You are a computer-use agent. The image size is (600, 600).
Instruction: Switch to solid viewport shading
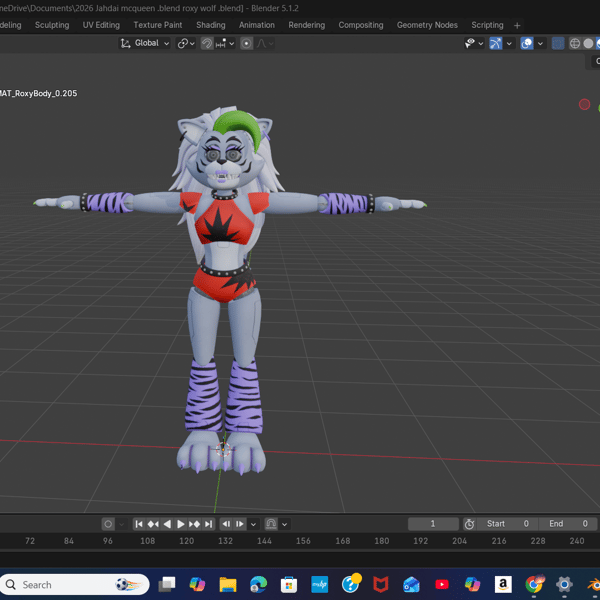(588, 43)
